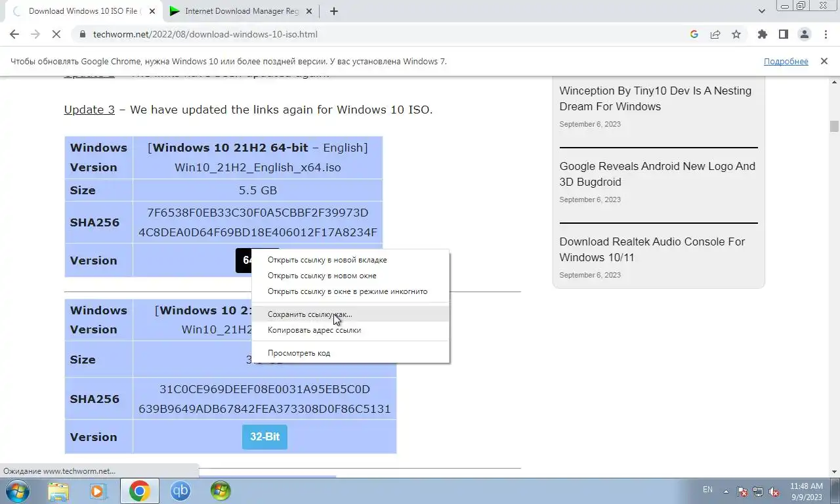Click the network tray icon

pyautogui.click(x=758, y=492)
